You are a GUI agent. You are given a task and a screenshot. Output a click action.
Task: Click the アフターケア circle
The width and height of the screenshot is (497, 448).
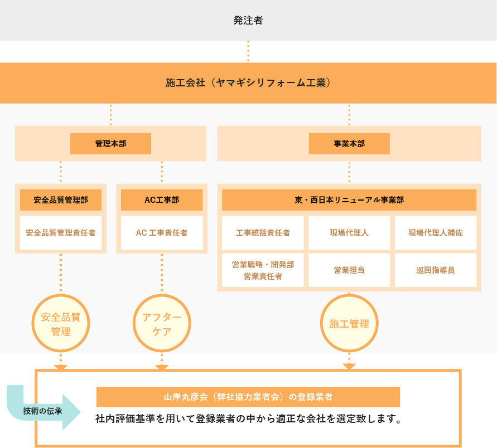[162, 323]
